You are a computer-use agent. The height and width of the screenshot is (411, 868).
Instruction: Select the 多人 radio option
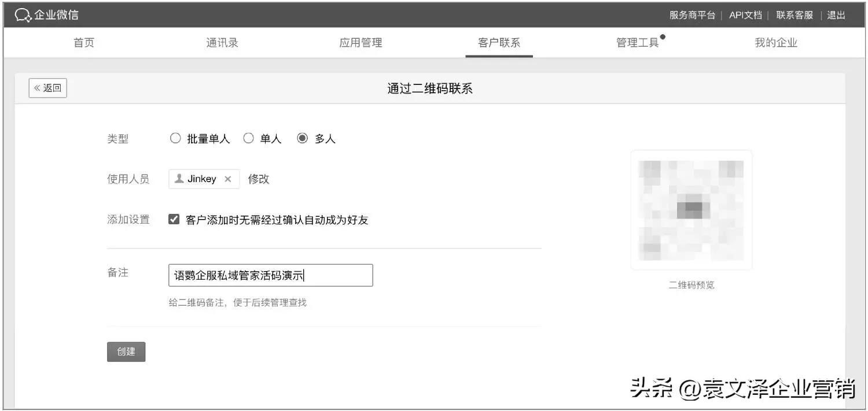pyautogui.click(x=302, y=139)
